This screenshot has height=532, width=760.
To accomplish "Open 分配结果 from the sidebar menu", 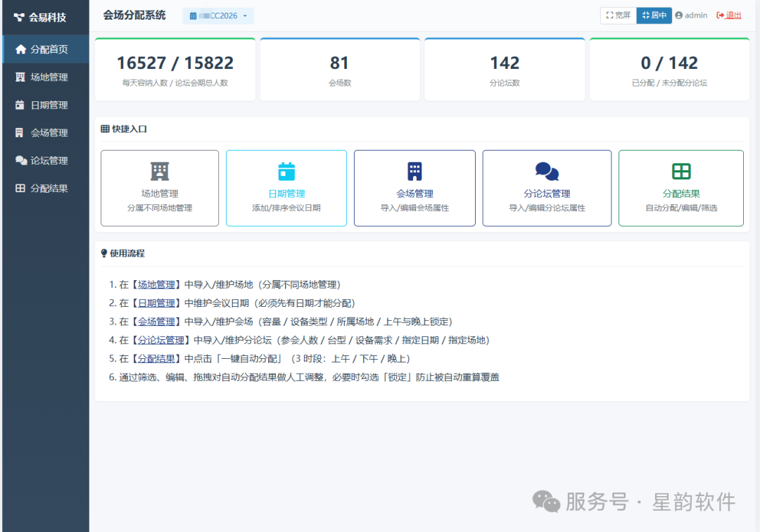I will pos(46,188).
